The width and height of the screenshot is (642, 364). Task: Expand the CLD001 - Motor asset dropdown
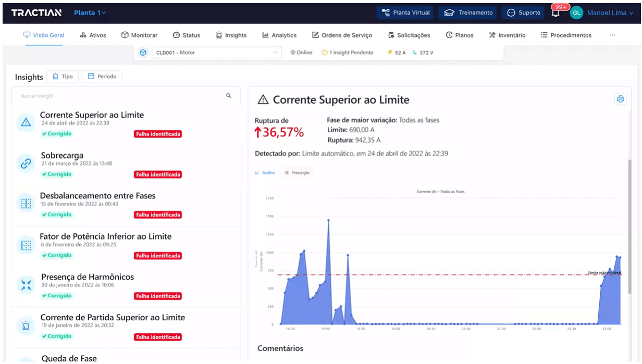pyautogui.click(x=216, y=53)
